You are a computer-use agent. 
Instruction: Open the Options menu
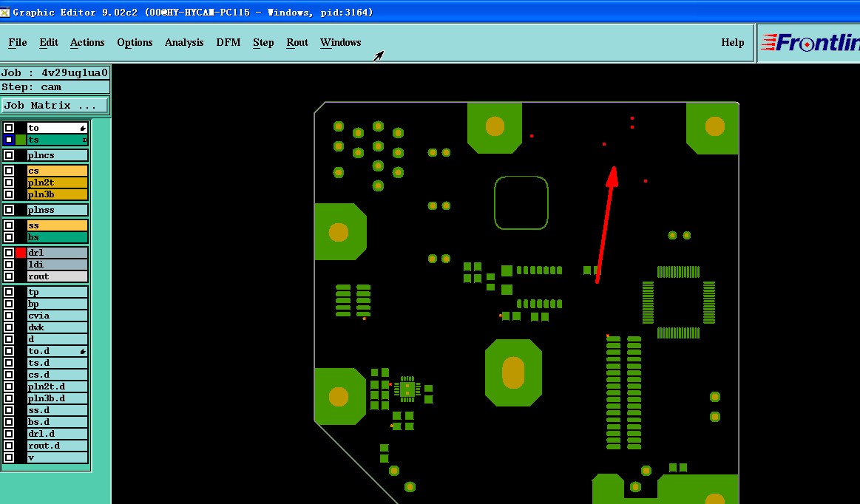point(135,42)
